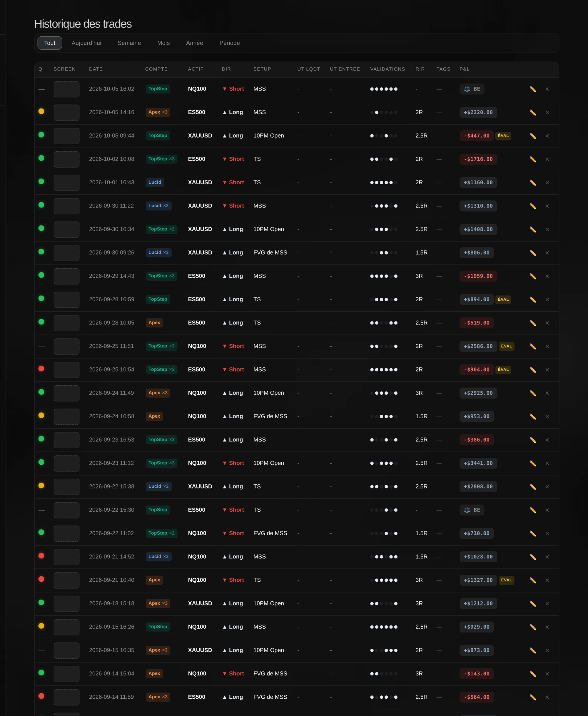Click the Lucid account badge on 2026-10-01 10:43

tap(155, 182)
